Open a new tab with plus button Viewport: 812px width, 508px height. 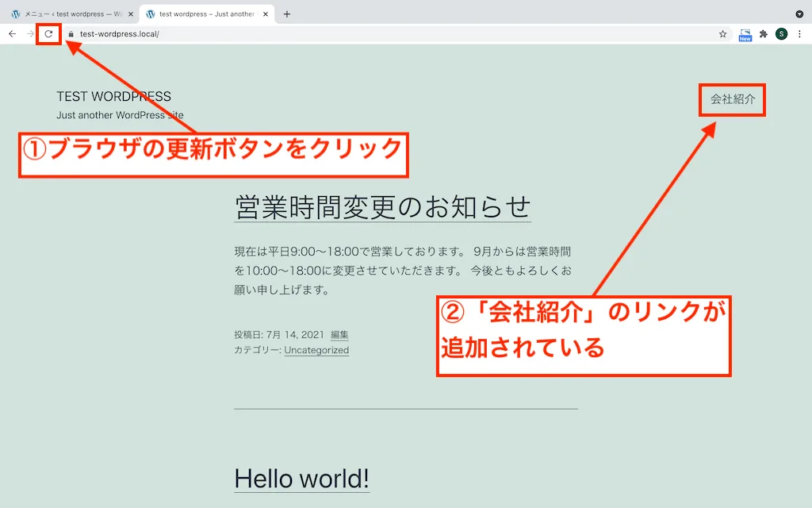[287, 14]
